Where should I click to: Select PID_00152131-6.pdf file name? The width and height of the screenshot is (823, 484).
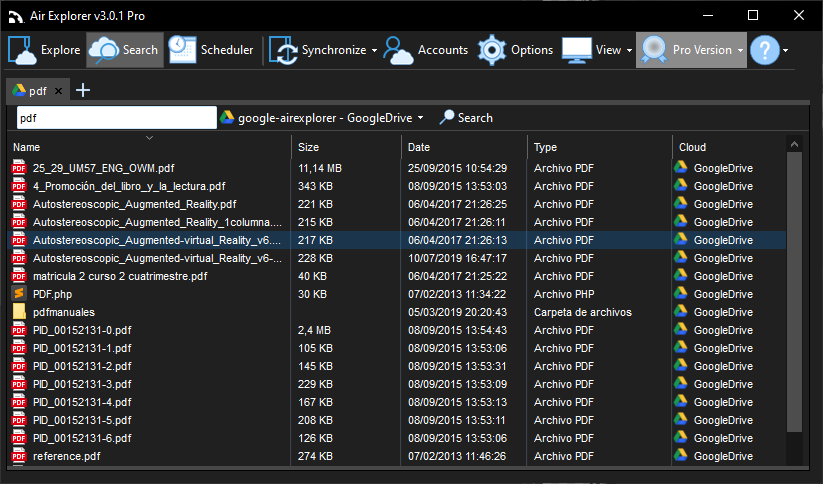(82, 438)
